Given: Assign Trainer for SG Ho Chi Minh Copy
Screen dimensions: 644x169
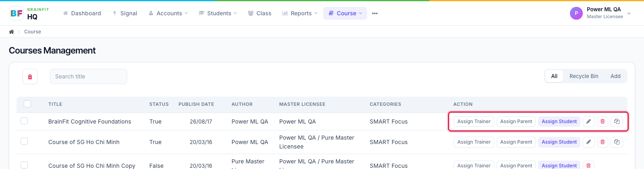Looking at the screenshot, I should point(474,165).
